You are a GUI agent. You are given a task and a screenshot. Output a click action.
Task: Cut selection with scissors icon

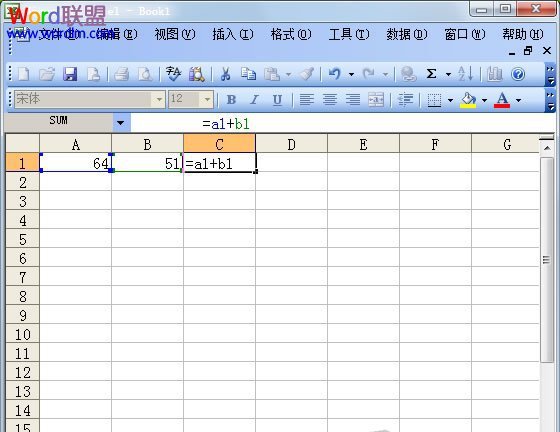coord(225,74)
